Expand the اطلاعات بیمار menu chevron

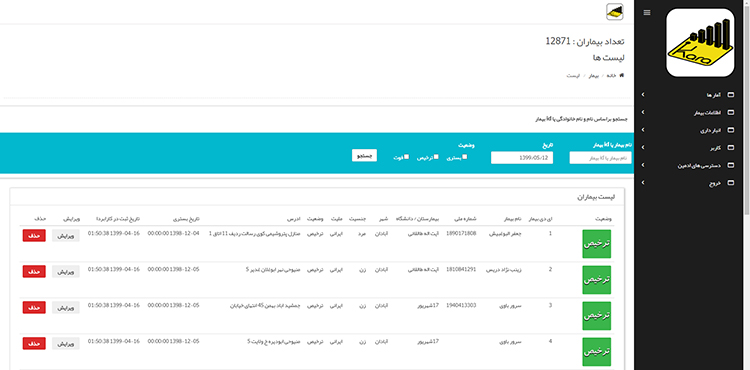click(643, 113)
